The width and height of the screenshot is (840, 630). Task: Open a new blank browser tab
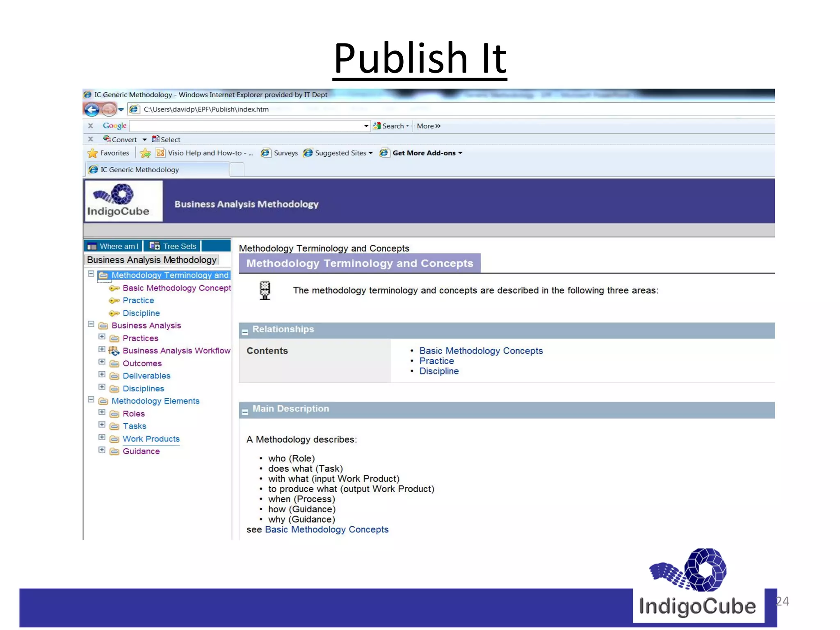pyautogui.click(x=237, y=170)
